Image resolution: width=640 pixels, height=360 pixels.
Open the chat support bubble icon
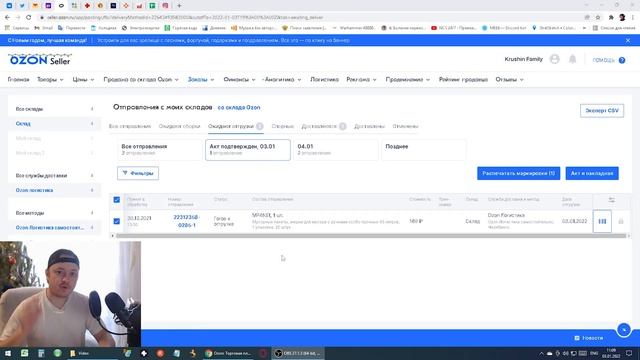point(624,329)
